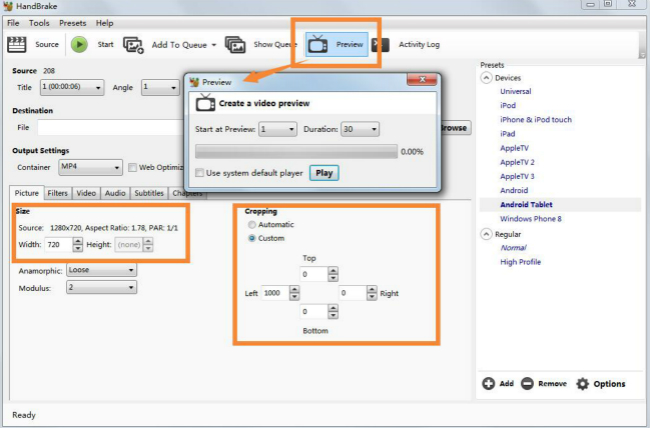Click the Top crop stepper arrows
The height and width of the screenshot is (428, 650).
333,274
